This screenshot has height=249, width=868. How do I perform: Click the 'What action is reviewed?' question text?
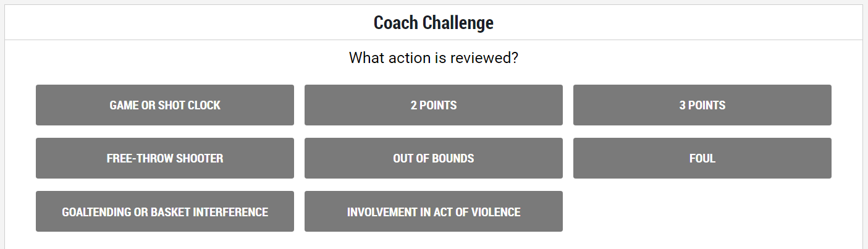pos(434,58)
